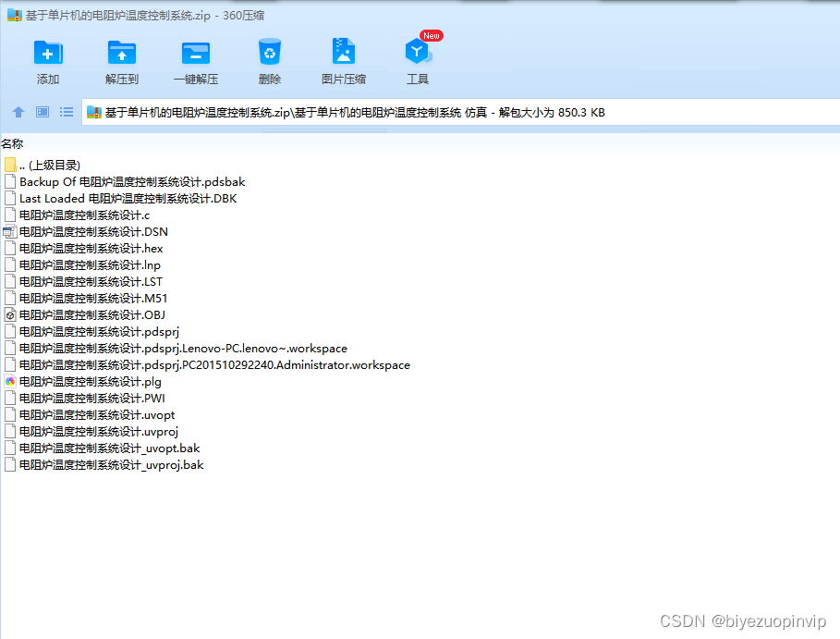Click the icon of the .OBJ file

10,314
